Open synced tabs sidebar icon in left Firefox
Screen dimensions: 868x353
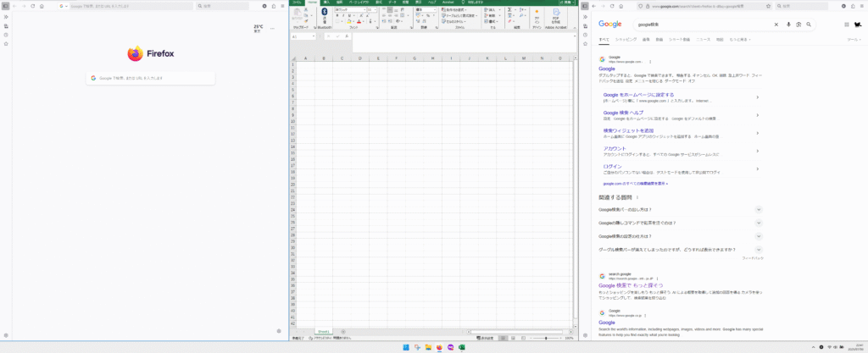(6, 25)
